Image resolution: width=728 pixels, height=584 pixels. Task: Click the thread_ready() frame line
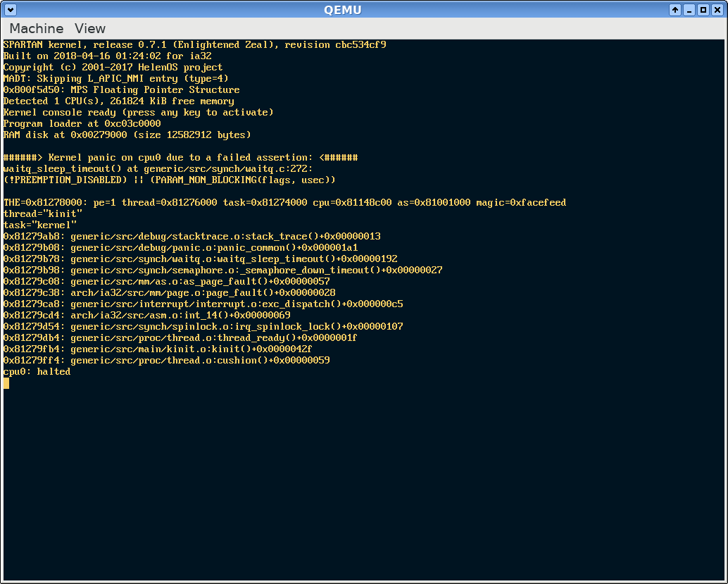[180, 337]
